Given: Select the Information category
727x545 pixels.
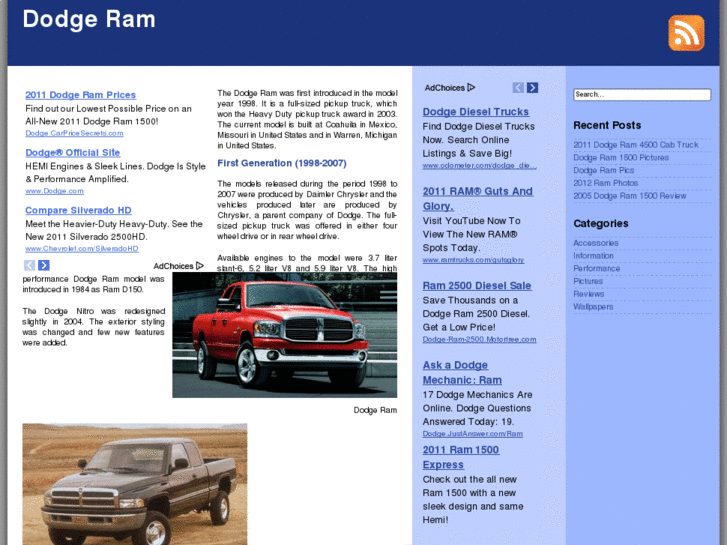Looking at the screenshot, I should coord(593,256).
